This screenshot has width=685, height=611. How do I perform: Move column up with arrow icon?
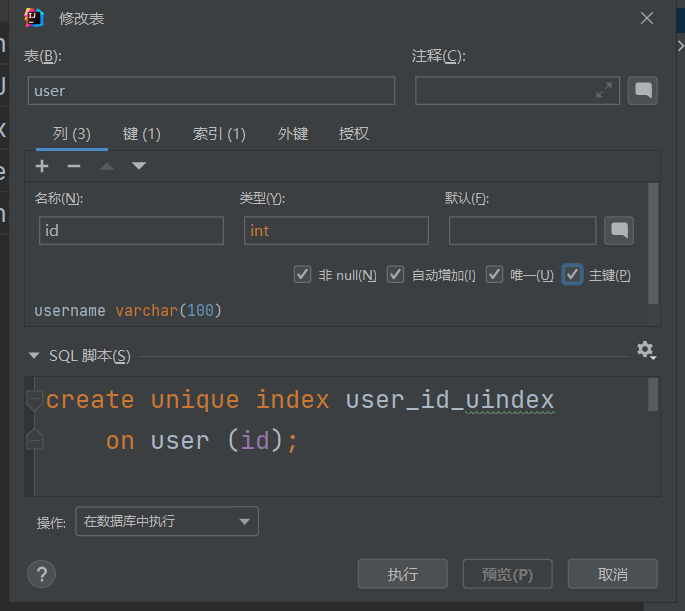[x=107, y=166]
